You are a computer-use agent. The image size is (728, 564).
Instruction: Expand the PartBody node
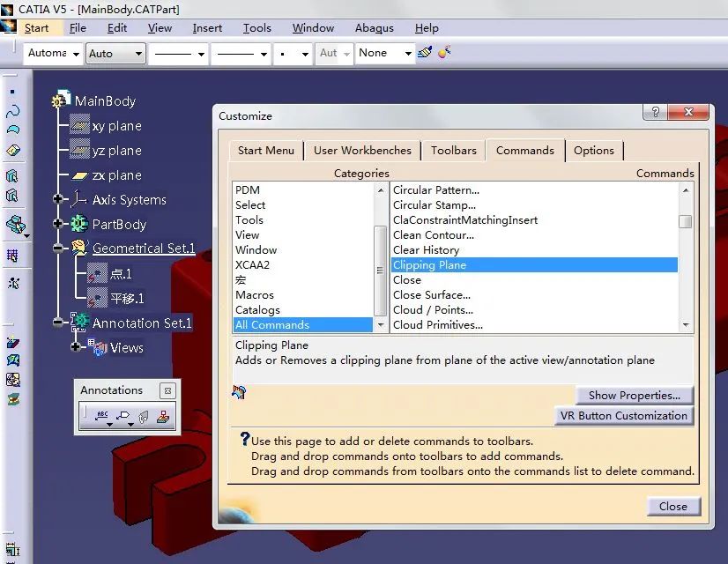(x=58, y=224)
